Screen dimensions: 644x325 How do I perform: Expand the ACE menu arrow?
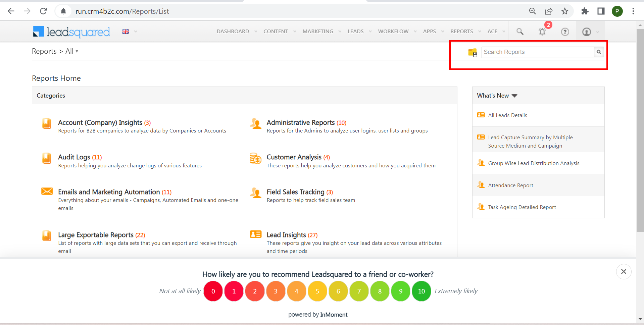click(x=504, y=32)
